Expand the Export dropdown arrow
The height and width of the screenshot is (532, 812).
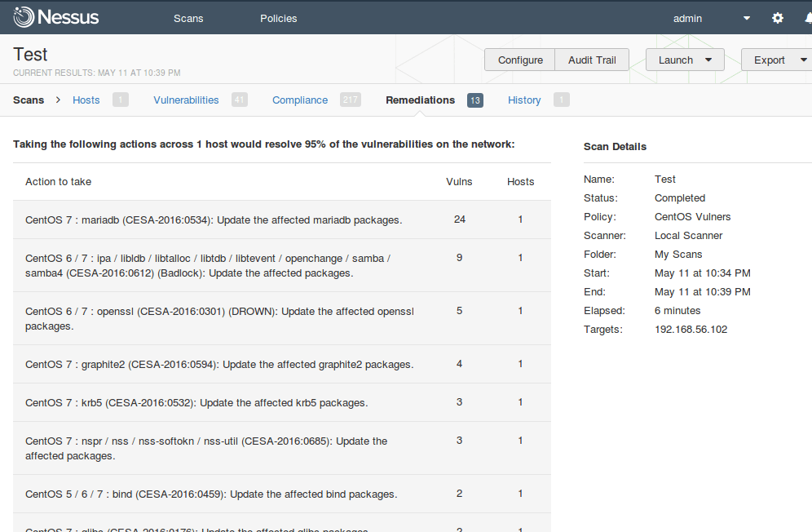(801, 59)
